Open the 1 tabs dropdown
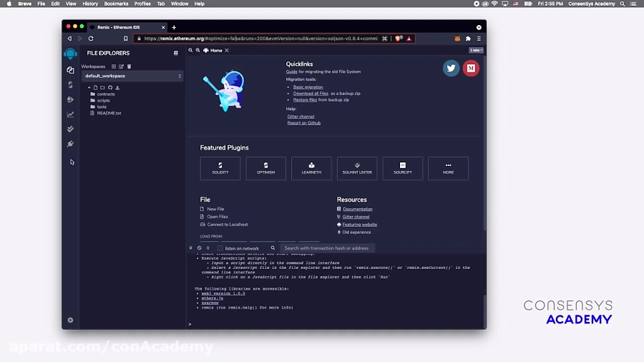 coord(476,51)
